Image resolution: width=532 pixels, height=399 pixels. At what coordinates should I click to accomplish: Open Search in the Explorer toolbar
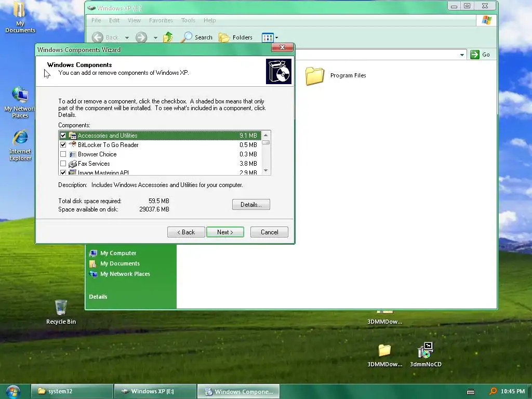pos(197,37)
